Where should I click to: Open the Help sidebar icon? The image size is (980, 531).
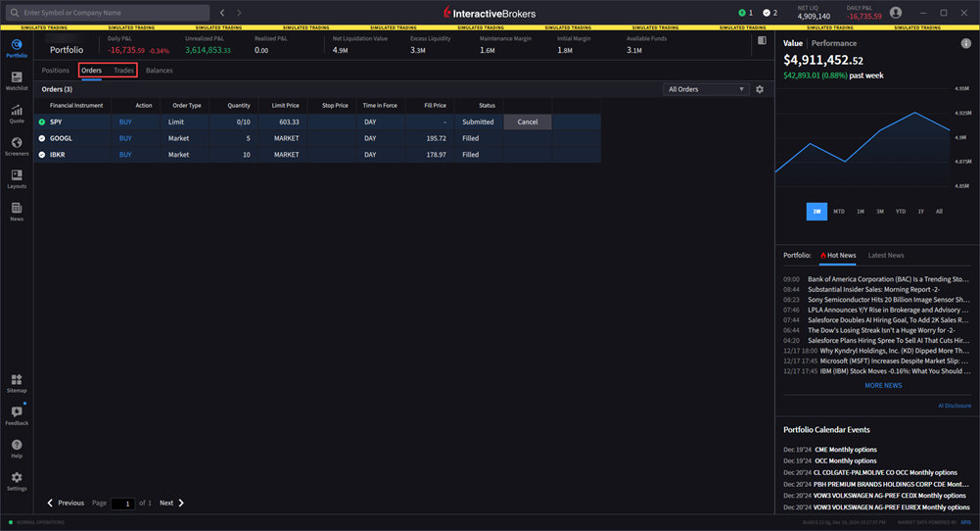17,448
